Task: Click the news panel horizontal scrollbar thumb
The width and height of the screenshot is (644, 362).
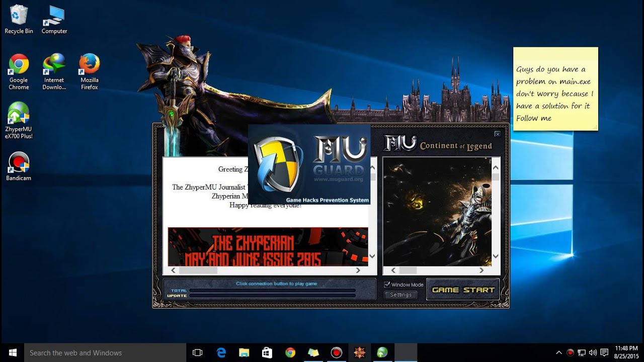Action: pyautogui.click(x=198, y=270)
